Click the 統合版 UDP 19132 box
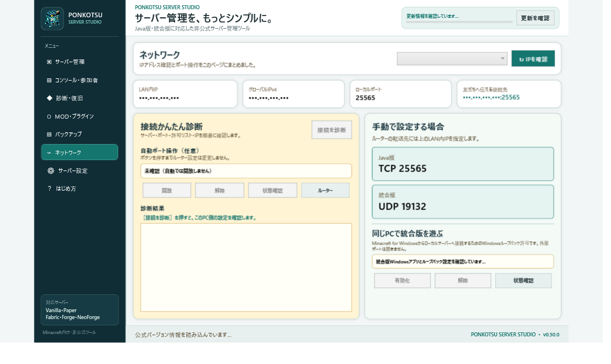Screen dimensions: 611x364 [x=463, y=202]
